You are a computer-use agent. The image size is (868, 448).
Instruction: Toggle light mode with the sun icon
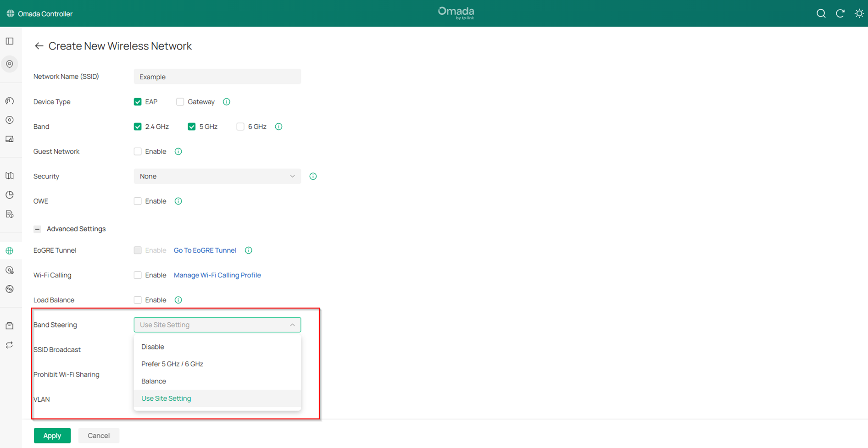(x=858, y=13)
